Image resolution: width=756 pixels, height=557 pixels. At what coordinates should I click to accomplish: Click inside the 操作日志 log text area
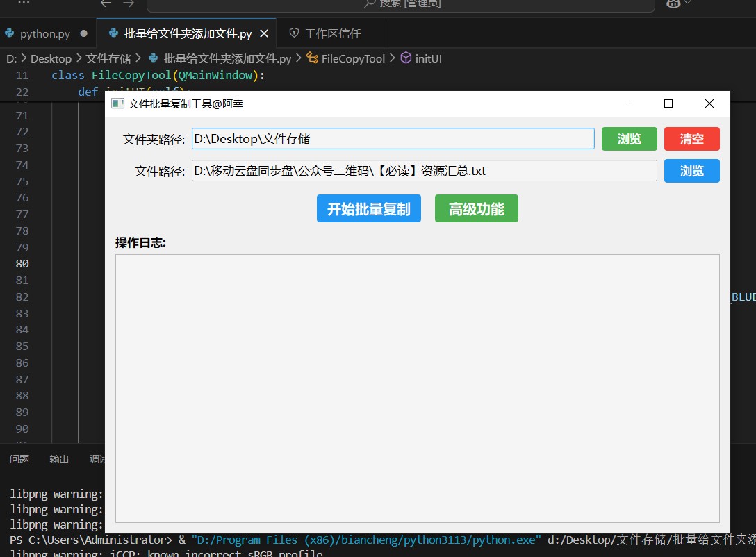(418, 388)
